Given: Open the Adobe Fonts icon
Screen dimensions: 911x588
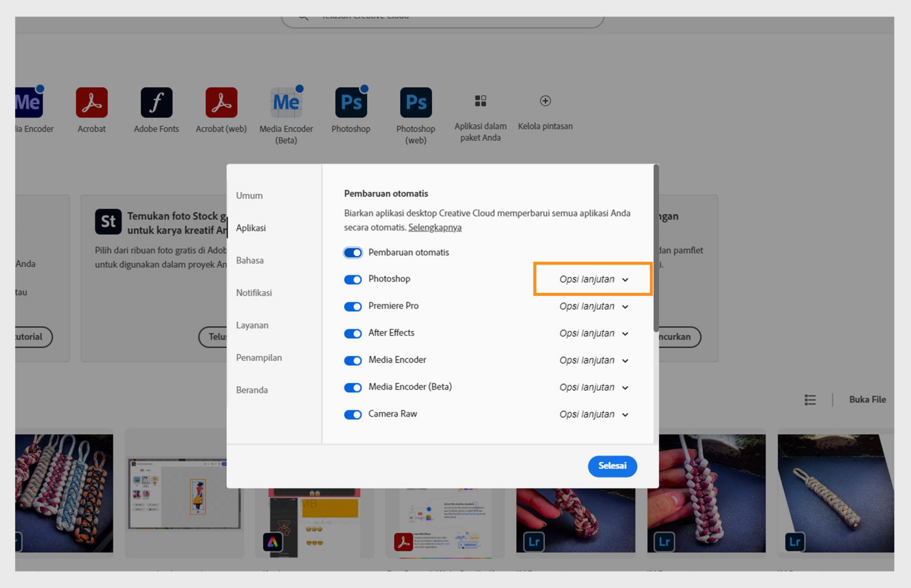Looking at the screenshot, I should [156, 102].
